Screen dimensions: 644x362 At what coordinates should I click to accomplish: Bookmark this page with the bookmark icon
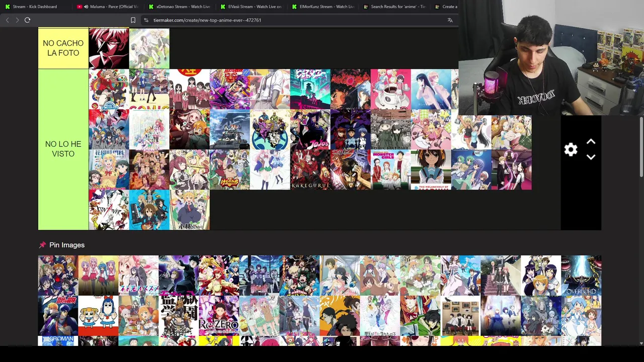pyautogui.click(x=133, y=20)
